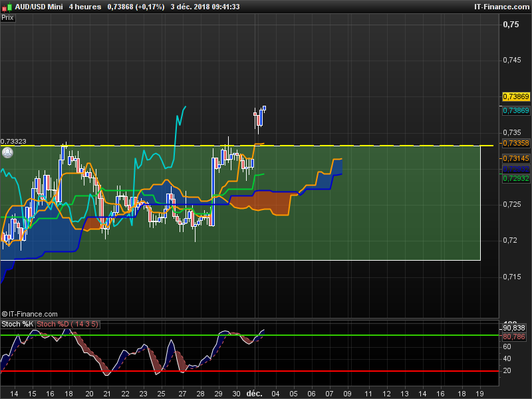Select the Stoch %K indicator label
The height and width of the screenshot is (399, 532).
17,324
